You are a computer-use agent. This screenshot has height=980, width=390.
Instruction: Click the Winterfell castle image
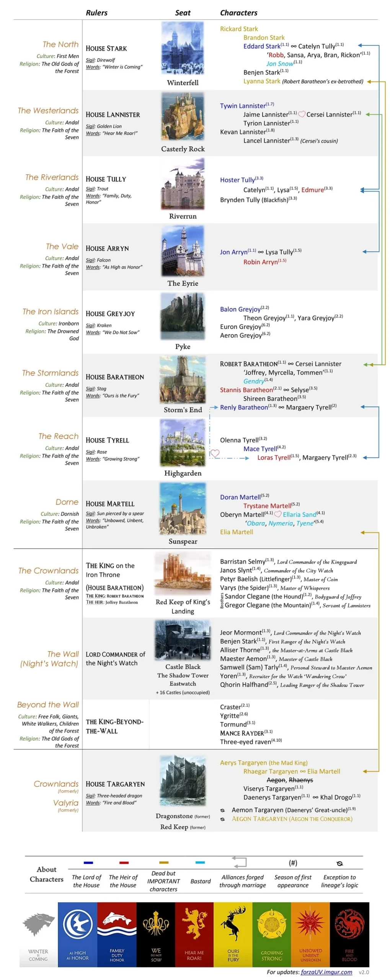pyautogui.click(x=183, y=48)
